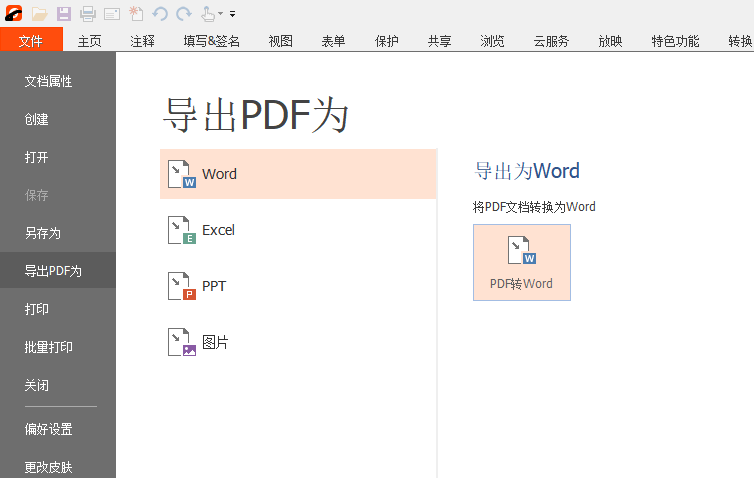Open the 填写&签名 tab
Image resolution: width=754 pixels, height=478 pixels.
212,41
